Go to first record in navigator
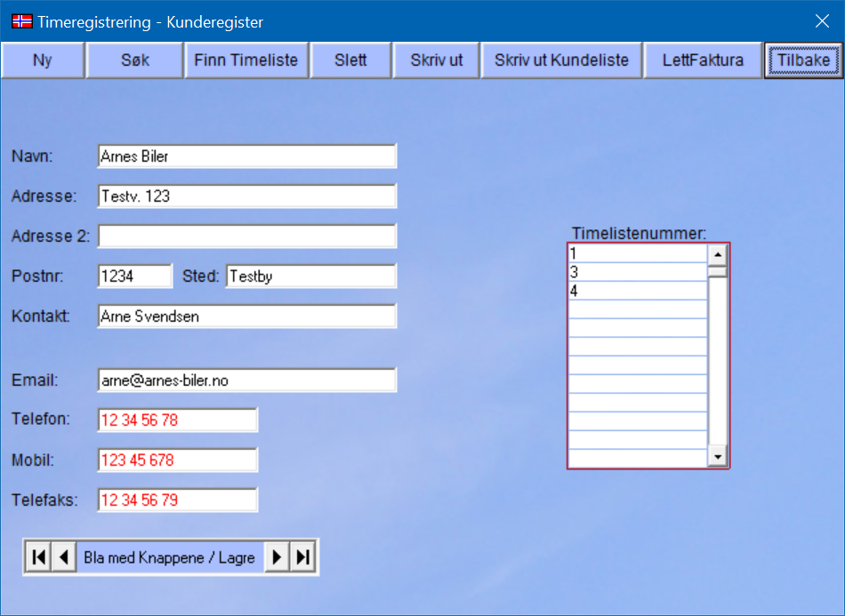The height and width of the screenshot is (616, 845). tap(38, 557)
